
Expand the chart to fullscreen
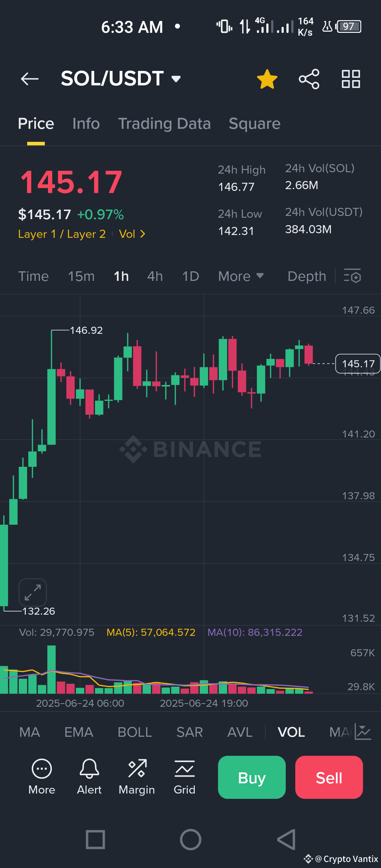click(33, 592)
